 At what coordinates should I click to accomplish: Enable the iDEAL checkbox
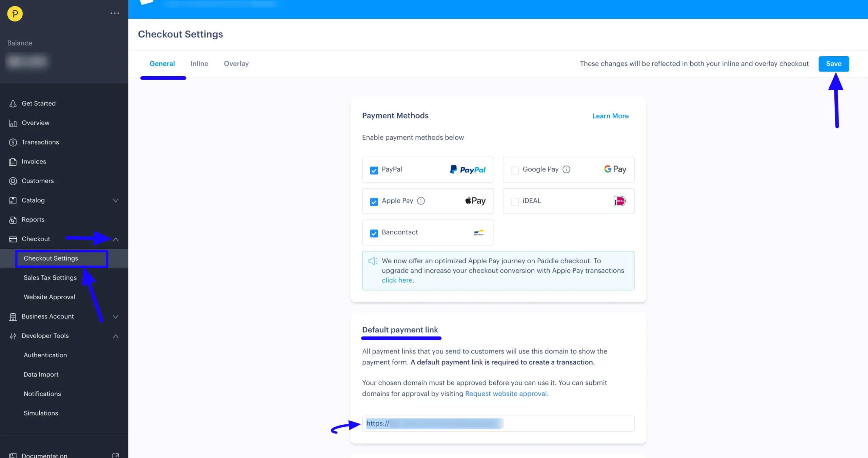[514, 202]
